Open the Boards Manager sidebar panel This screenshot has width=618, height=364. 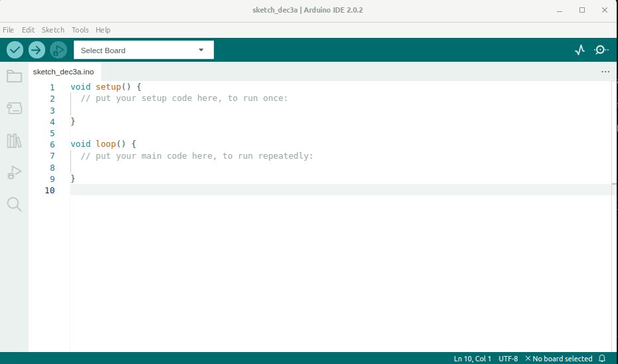tap(14, 108)
